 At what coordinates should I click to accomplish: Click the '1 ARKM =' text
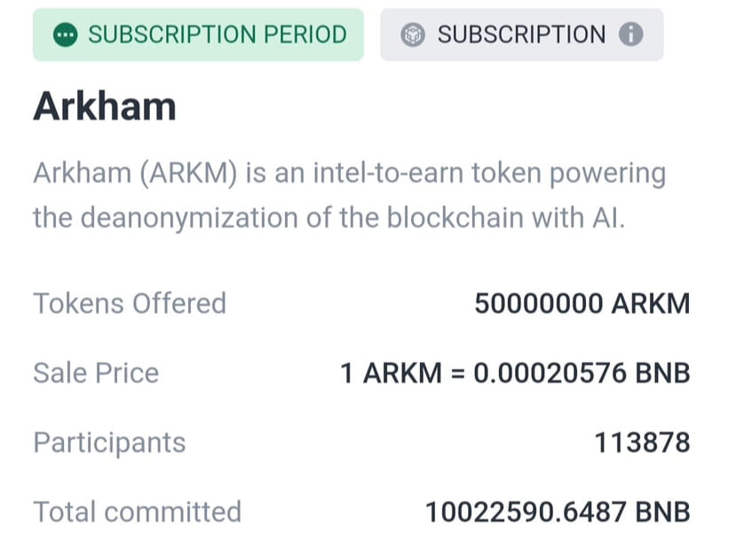tap(402, 373)
